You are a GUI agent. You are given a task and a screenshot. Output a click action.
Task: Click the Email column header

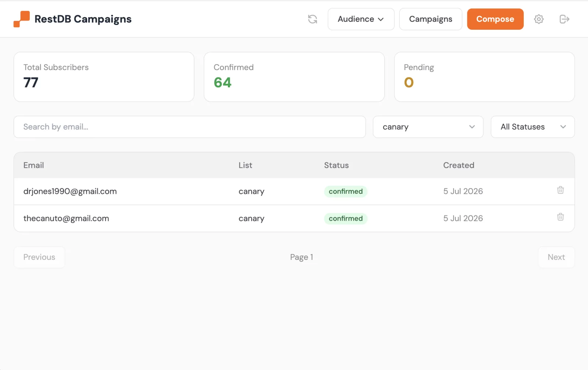click(34, 165)
